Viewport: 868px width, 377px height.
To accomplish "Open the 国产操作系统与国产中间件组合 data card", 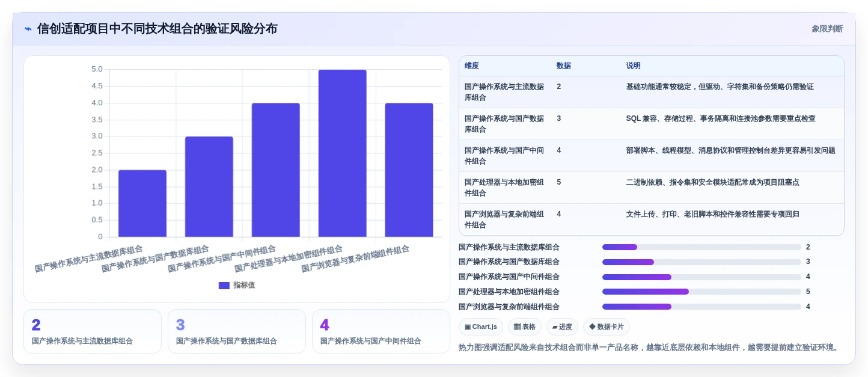I will pos(381,331).
